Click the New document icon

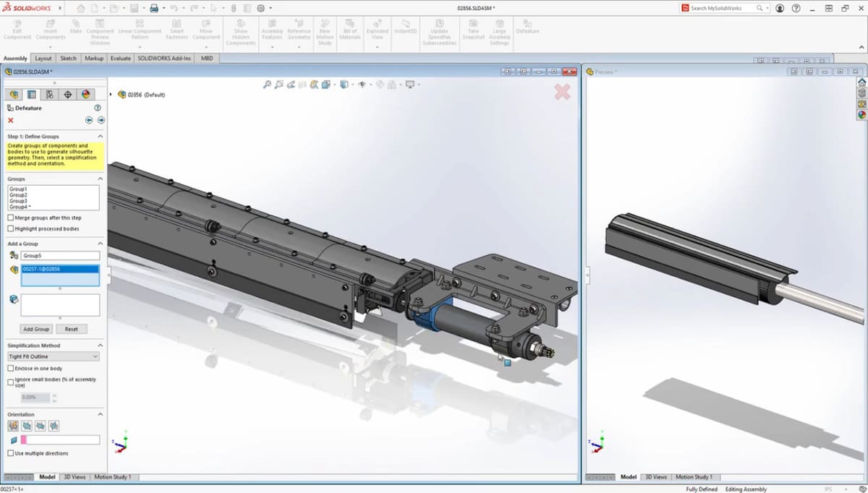click(x=95, y=8)
